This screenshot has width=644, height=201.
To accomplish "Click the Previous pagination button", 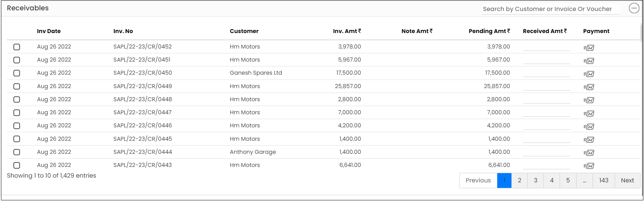I will [x=478, y=180].
